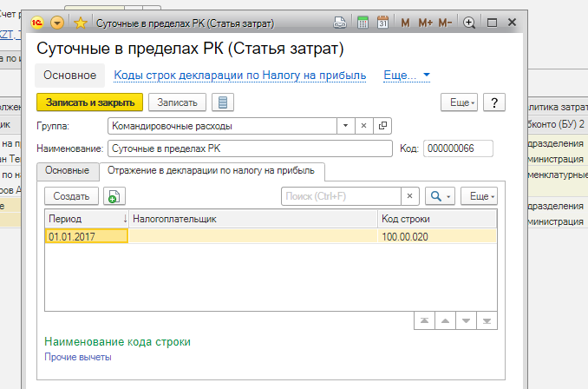Move up one row with up arrow
Viewport: 588px width, 389px height.
(445, 320)
